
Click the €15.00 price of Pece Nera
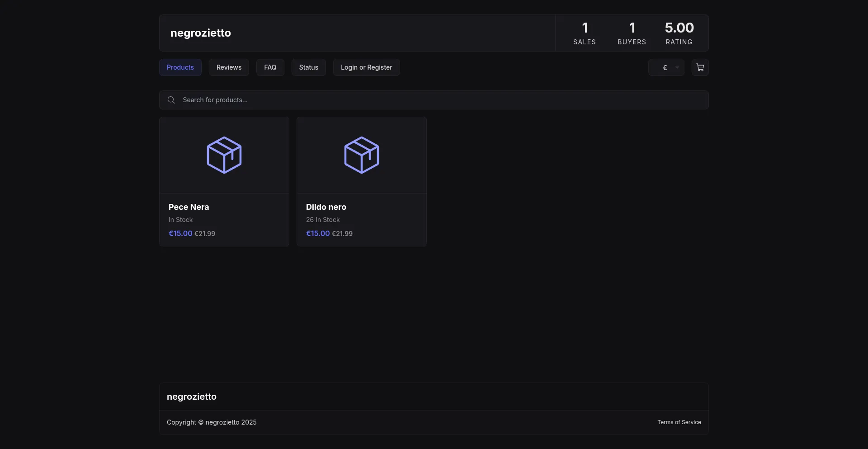coord(180,233)
